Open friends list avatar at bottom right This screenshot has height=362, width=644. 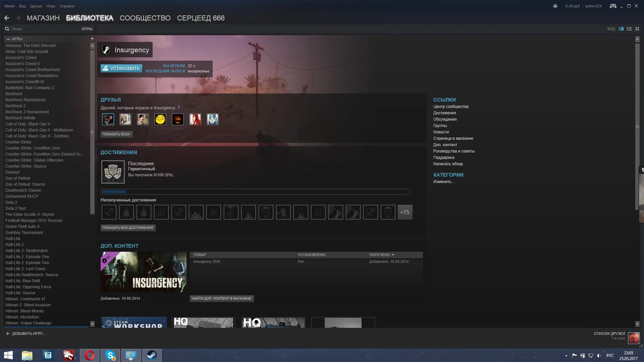pyautogui.click(x=634, y=338)
